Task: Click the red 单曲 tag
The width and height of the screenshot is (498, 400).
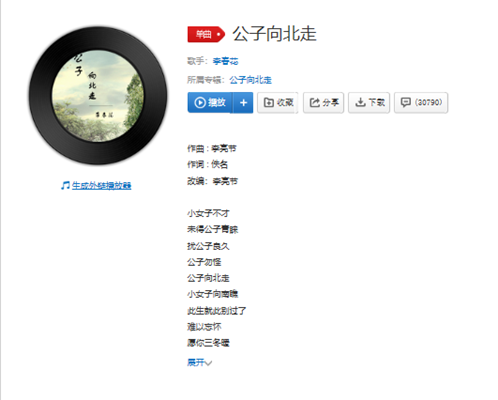Action: [x=206, y=34]
